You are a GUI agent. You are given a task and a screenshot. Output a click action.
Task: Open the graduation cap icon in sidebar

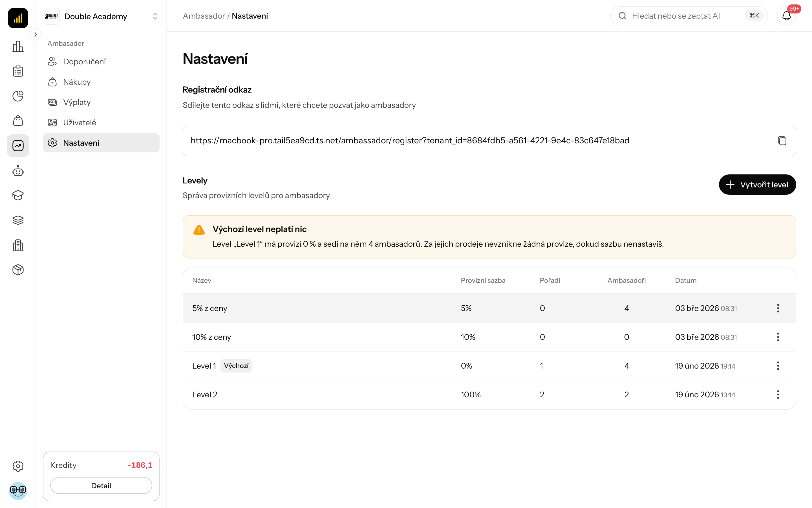pyautogui.click(x=18, y=196)
